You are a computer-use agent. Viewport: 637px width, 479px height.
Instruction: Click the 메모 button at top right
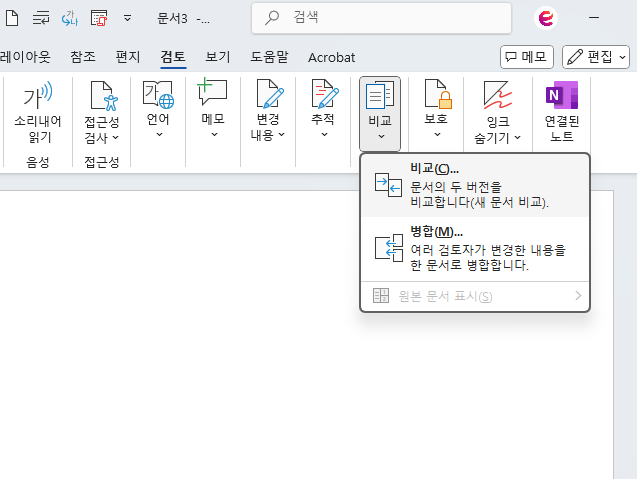[526, 57]
